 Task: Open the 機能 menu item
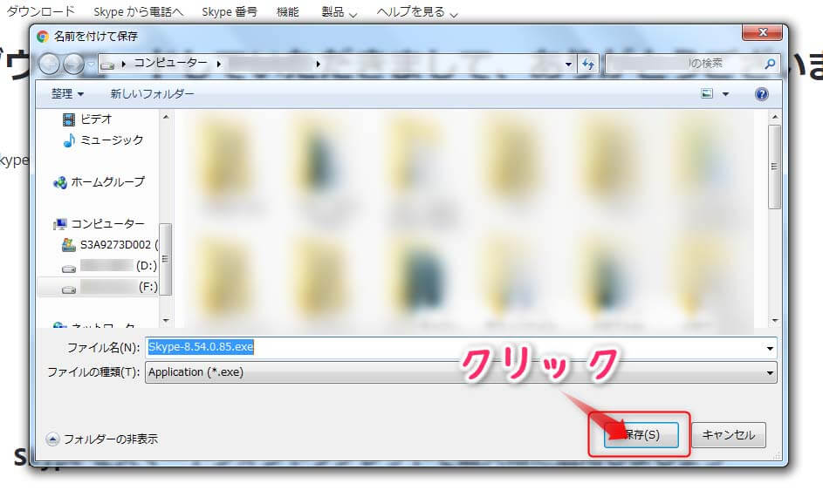point(288,10)
